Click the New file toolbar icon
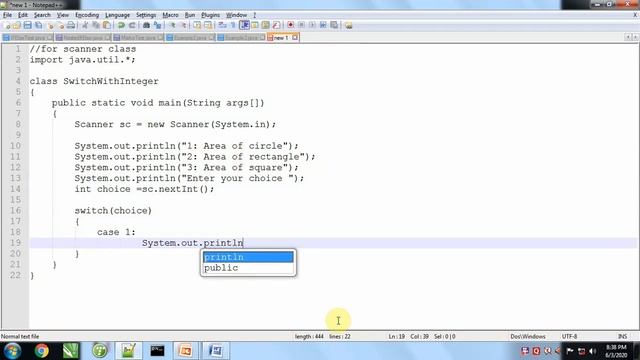 7,25
